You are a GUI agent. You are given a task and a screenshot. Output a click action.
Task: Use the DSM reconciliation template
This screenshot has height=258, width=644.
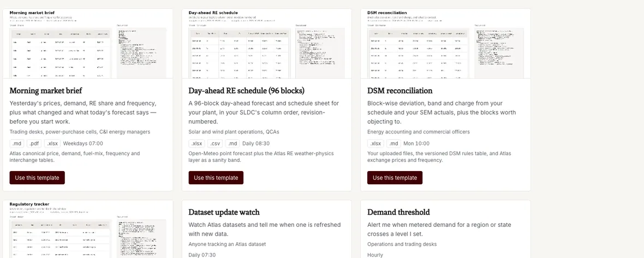[x=395, y=178]
